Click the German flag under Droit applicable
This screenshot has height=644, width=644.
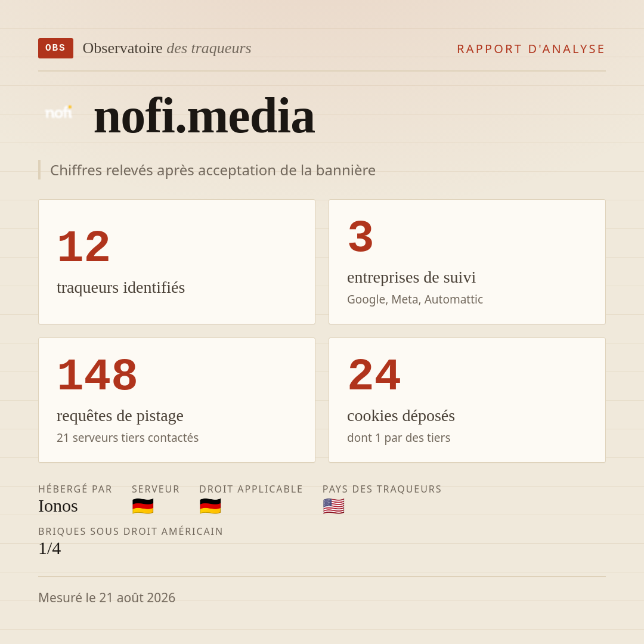pos(210,506)
